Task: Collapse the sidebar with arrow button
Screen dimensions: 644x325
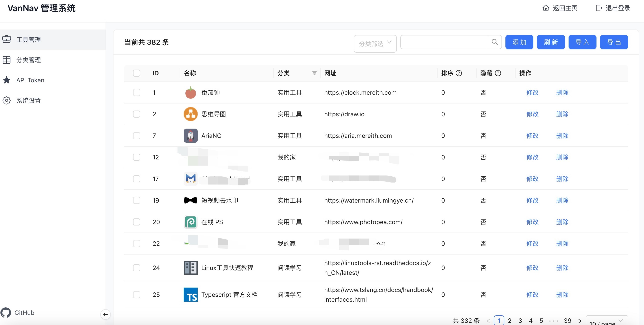Action: coord(106,314)
